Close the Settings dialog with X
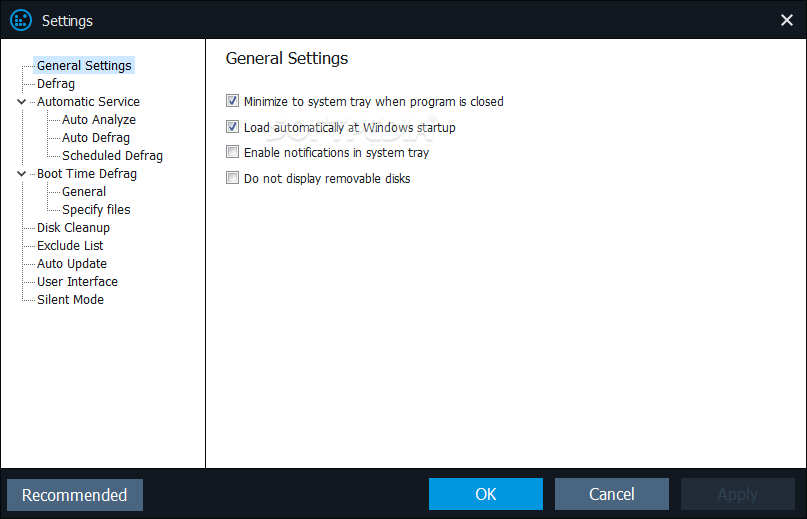The width and height of the screenshot is (807, 519). point(786,20)
